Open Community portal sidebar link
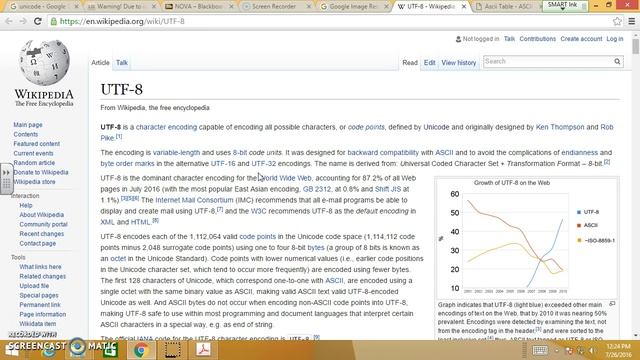Image resolution: width=640 pixels, height=360 pixels. (x=43, y=224)
